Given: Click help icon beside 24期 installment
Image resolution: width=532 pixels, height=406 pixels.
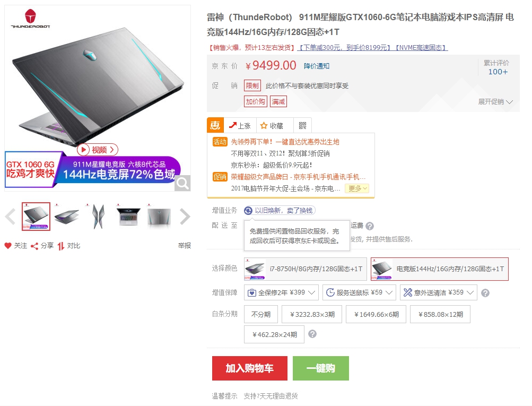Looking at the screenshot, I should (312, 334).
